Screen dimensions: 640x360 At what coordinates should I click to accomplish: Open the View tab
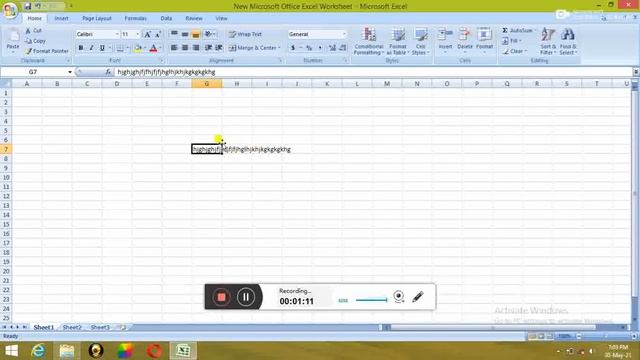[x=221, y=18]
